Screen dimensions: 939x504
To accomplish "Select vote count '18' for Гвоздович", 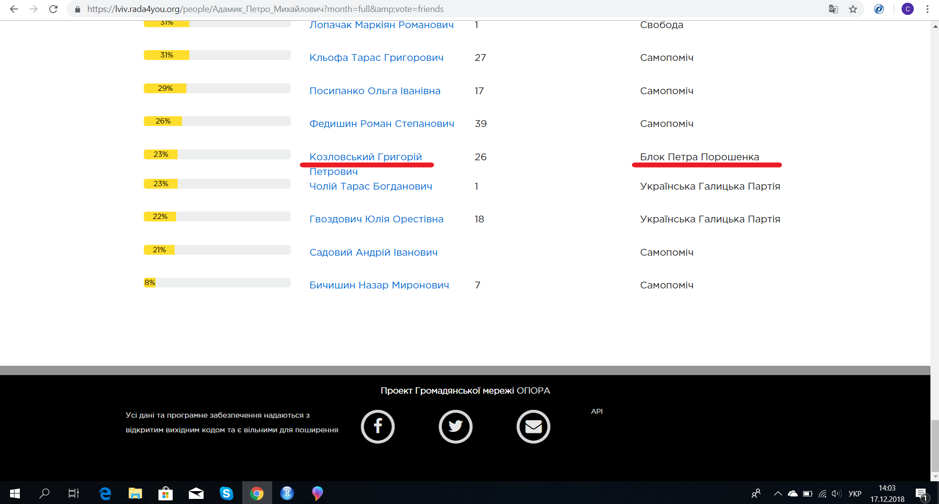I will click(479, 219).
